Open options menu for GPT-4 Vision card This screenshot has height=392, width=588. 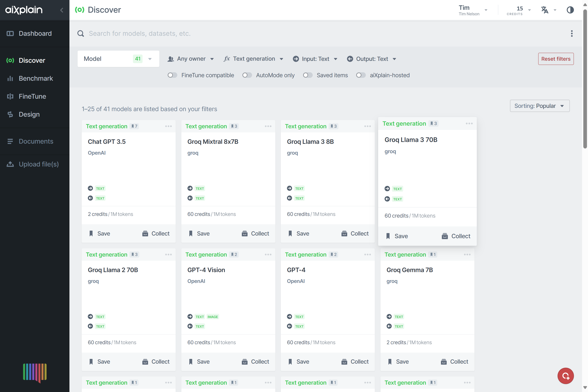268,255
